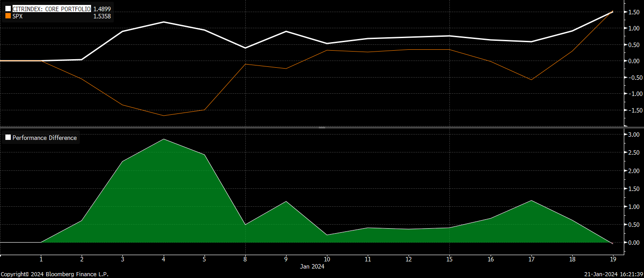644x278 pixels.
Task: Click date 15 on the x-axis
Action: point(449,259)
